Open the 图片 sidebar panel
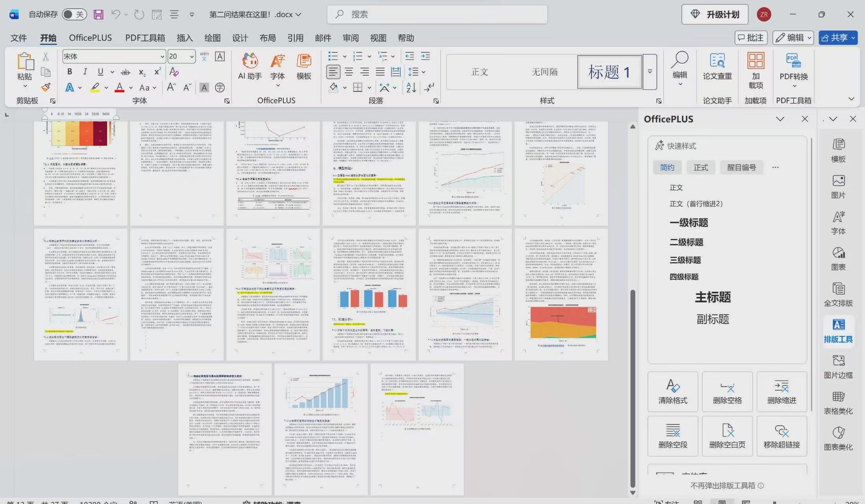This screenshot has width=865, height=504. [x=838, y=187]
